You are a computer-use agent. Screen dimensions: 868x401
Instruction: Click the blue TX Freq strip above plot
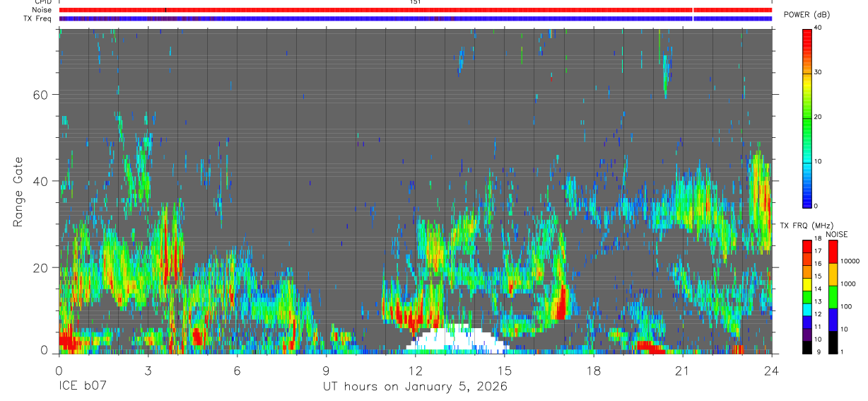tap(415, 18)
